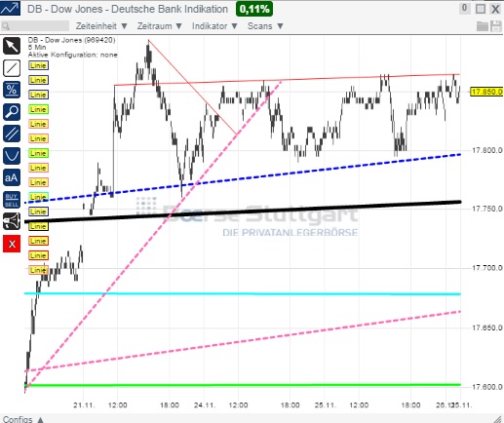Click the floppy disk save icon

[x=496, y=26]
